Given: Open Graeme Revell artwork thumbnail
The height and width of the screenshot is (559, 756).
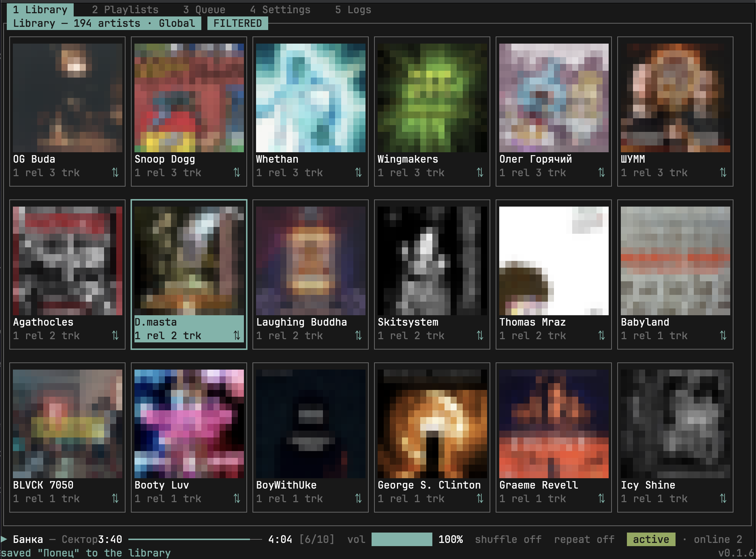Looking at the screenshot, I should tap(554, 424).
